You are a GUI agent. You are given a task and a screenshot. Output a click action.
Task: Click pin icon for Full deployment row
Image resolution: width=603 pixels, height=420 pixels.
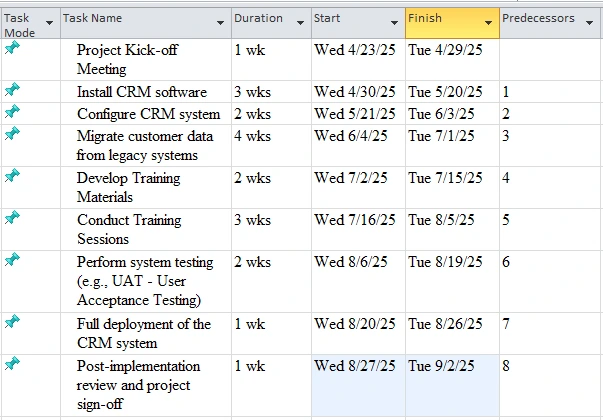click(12, 322)
